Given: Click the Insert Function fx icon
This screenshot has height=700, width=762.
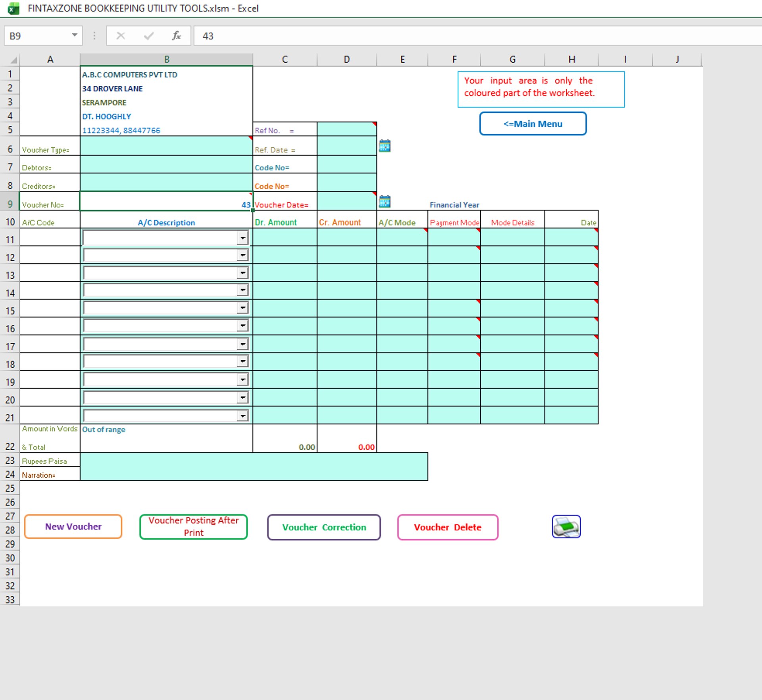Looking at the screenshot, I should [176, 36].
